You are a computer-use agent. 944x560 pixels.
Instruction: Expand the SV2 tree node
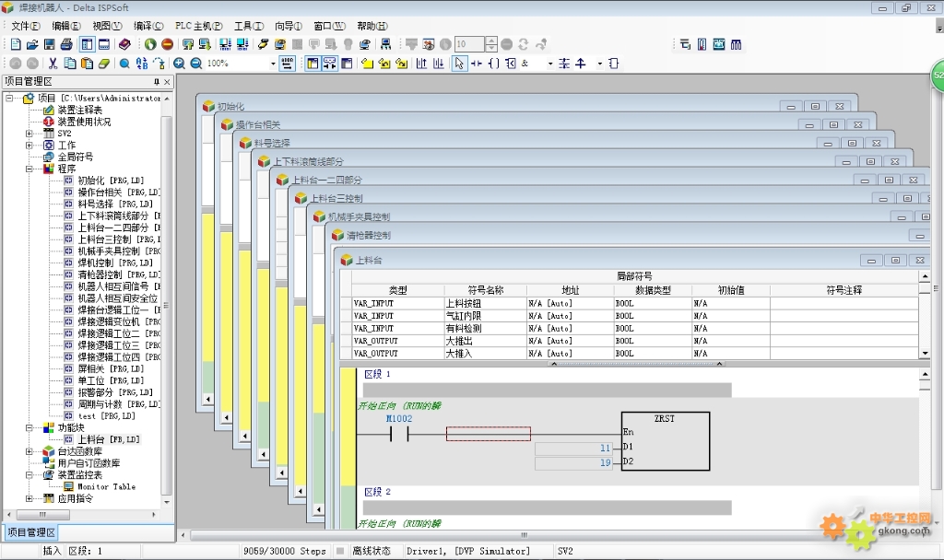pos(29,134)
